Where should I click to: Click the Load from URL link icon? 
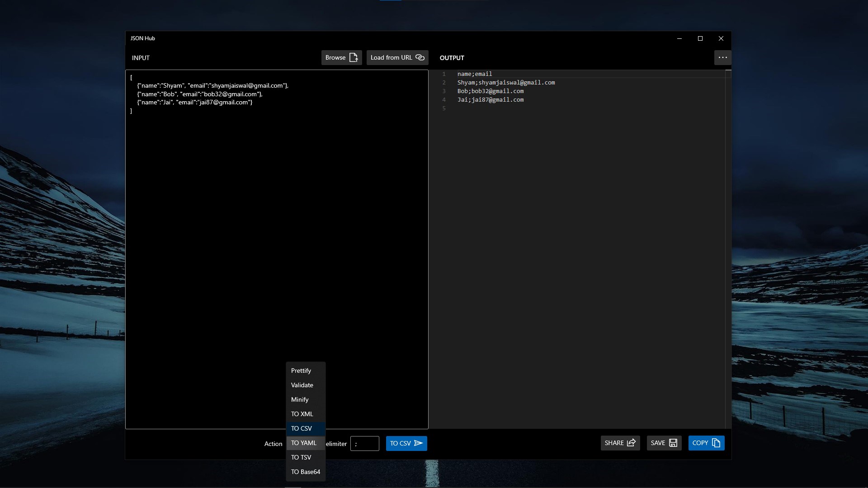tap(420, 57)
